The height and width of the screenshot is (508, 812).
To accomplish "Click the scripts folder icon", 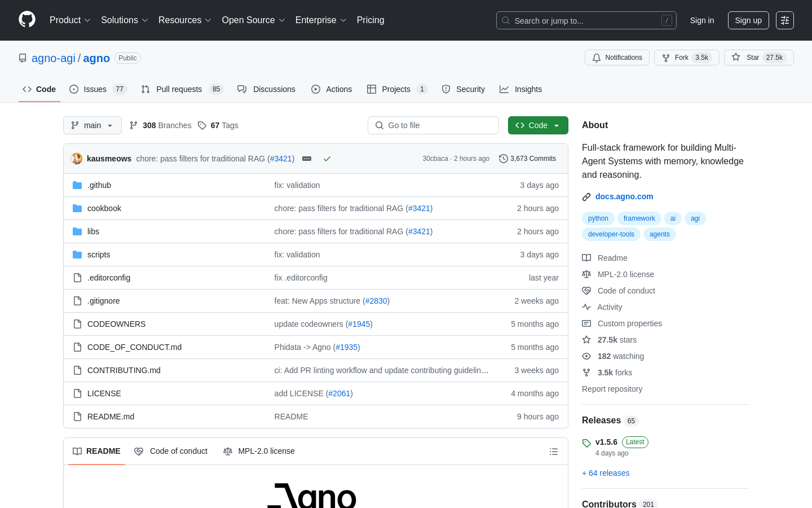I will coord(77,255).
